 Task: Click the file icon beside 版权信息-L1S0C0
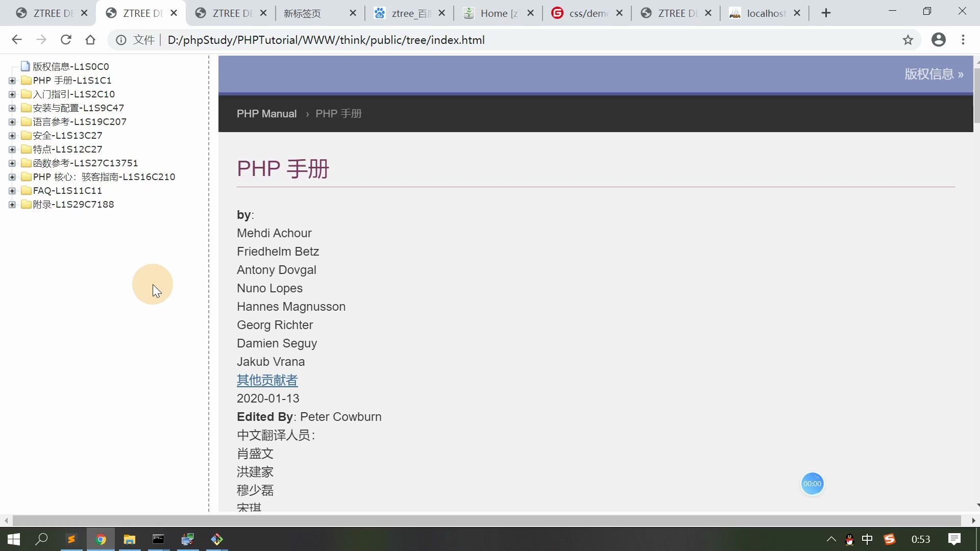pyautogui.click(x=24, y=66)
